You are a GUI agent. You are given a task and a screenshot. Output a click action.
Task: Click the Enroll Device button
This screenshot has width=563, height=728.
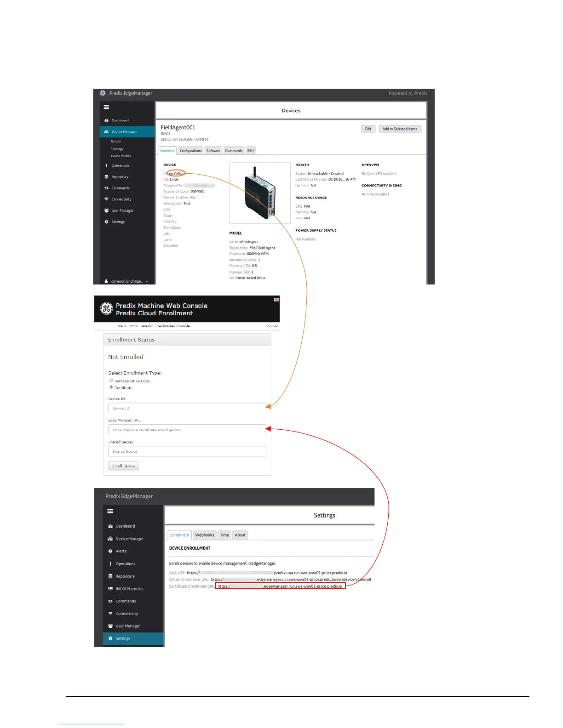124,466
